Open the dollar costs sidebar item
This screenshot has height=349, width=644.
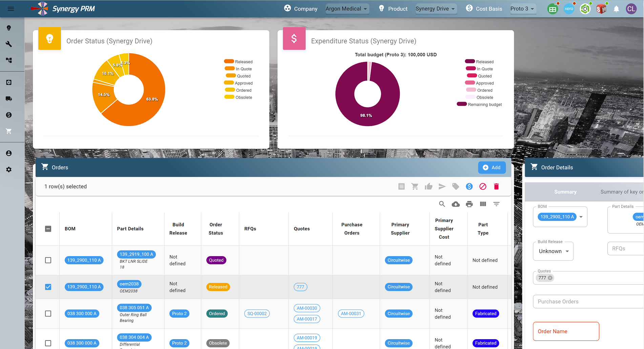[9, 115]
